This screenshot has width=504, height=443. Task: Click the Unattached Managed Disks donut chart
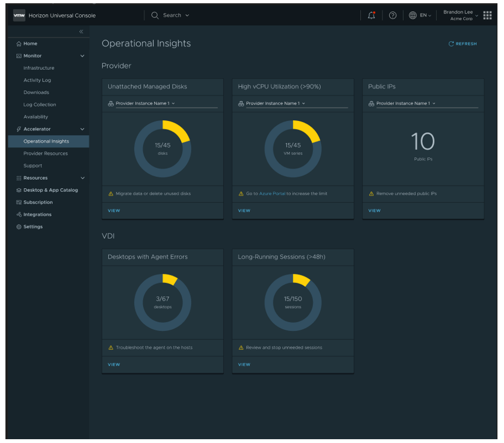[x=162, y=149]
